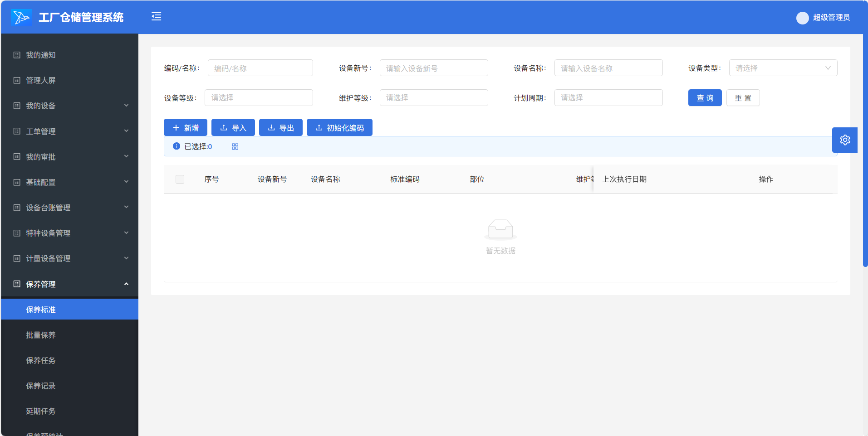Open the 计划周期 select box
This screenshot has width=868, height=436.
(x=608, y=97)
